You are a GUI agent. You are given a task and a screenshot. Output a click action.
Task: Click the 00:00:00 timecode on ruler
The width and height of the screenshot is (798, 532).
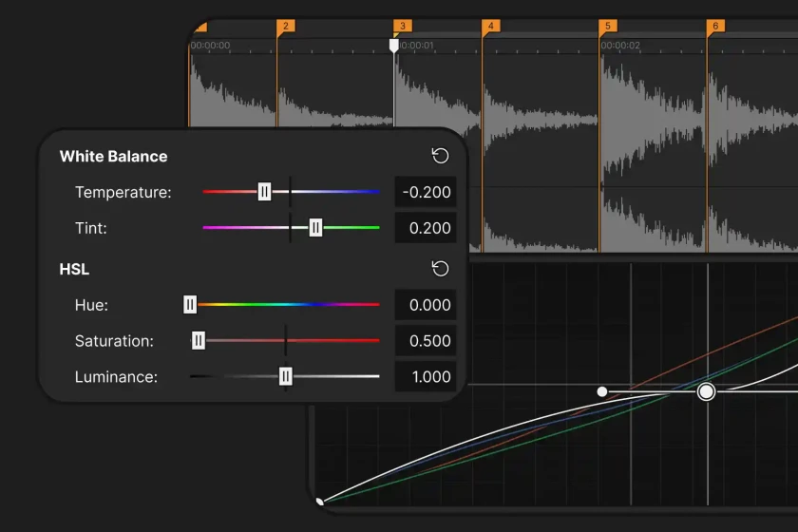coord(210,46)
